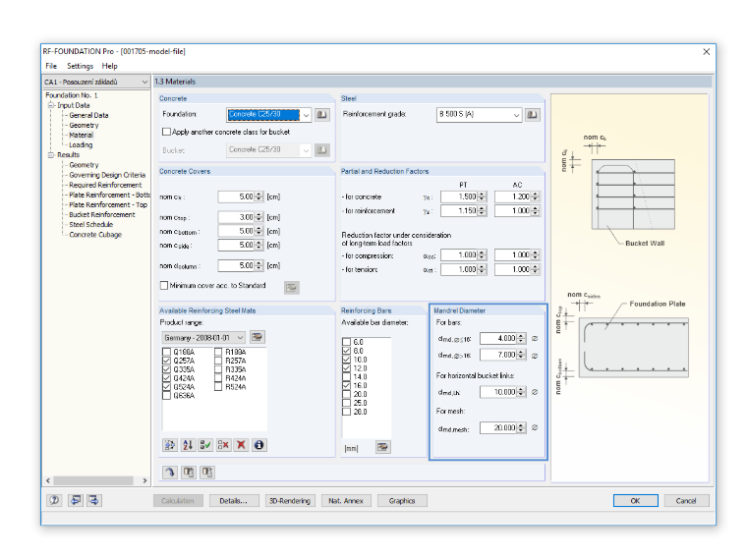Screen dimensions: 747x560
Task: Delete mats with red X icon
Action: (x=241, y=445)
